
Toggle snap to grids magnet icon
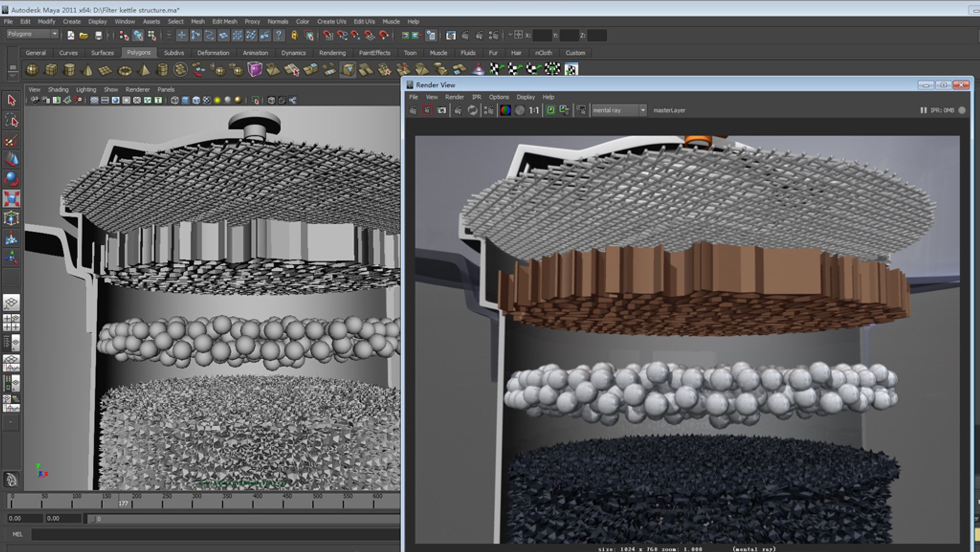click(328, 35)
